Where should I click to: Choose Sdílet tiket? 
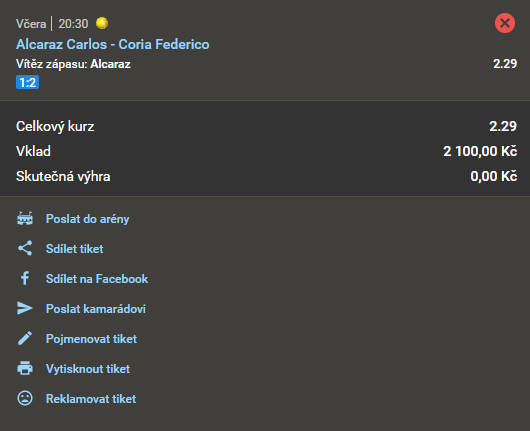click(x=74, y=249)
